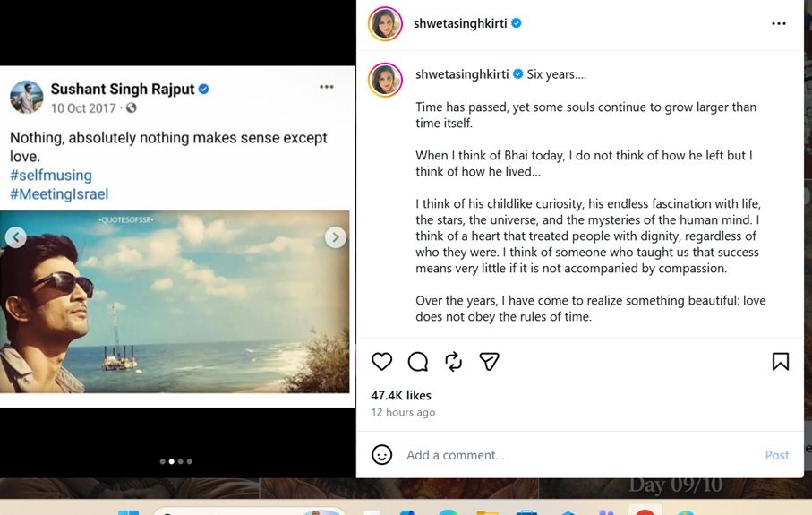Share post with paper plane icon

coord(489,361)
